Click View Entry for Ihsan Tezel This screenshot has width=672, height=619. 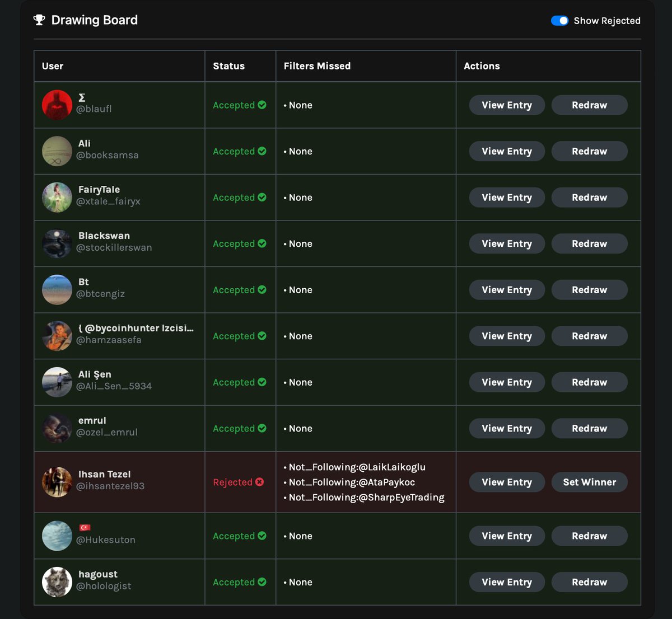pos(507,482)
